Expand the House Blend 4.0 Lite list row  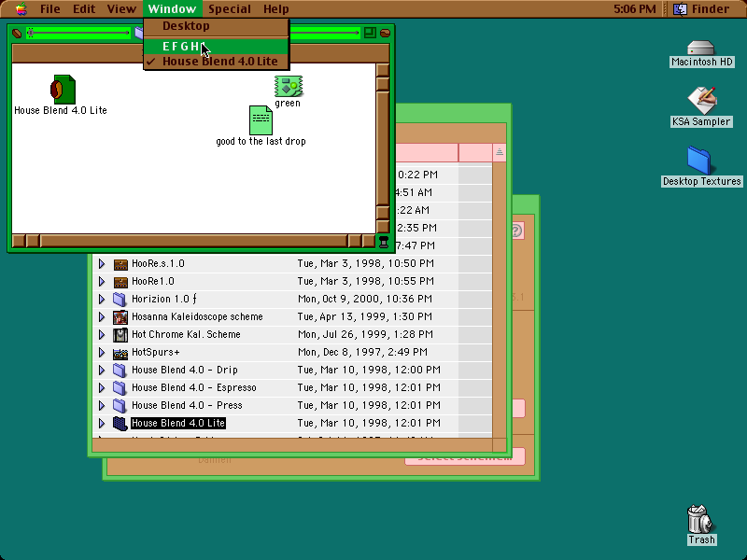[x=102, y=423]
